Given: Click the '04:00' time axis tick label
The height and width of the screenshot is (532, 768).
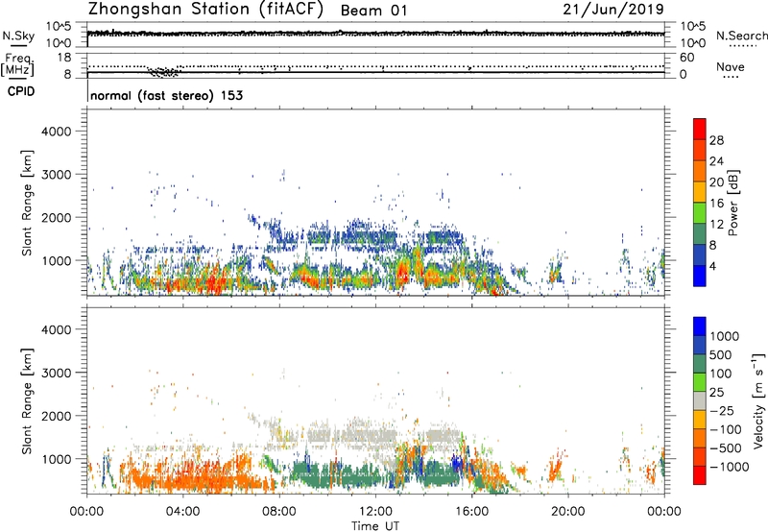Looking at the screenshot, I should pyautogui.click(x=182, y=512).
